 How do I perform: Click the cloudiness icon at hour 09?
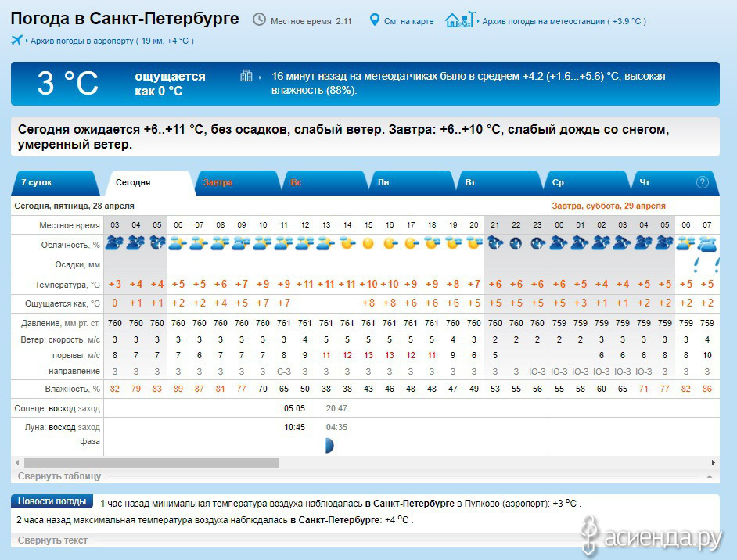(242, 243)
